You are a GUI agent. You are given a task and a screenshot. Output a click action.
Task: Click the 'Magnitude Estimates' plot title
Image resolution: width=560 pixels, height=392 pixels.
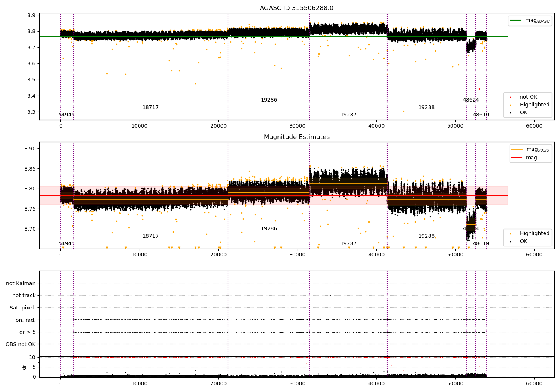tap(297, 137)
